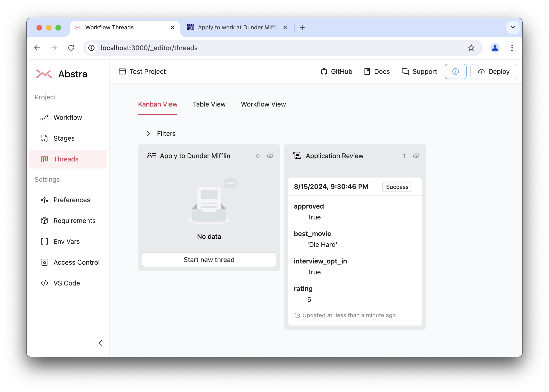Select the Workflow View tab

coord(263,103)
